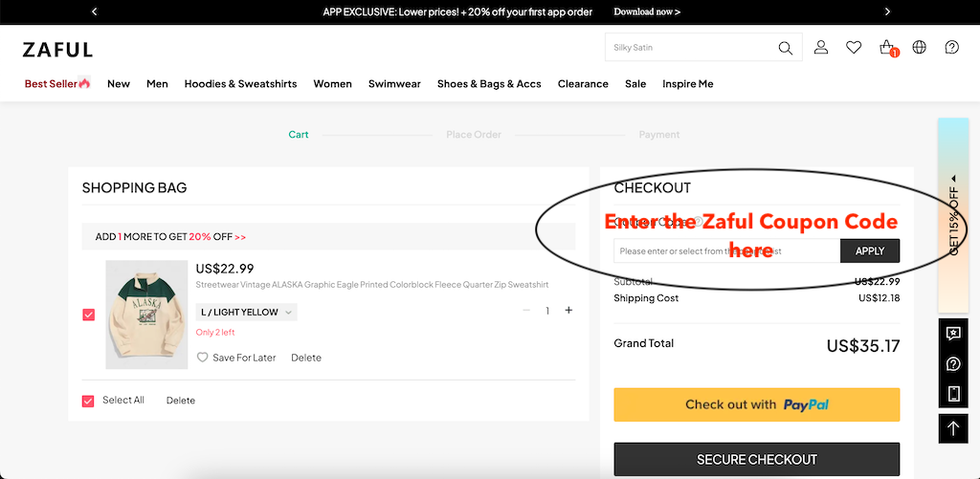The image size is (980, 479).
Task: Click the APPLY coupon button
Action: click(870, 251)
